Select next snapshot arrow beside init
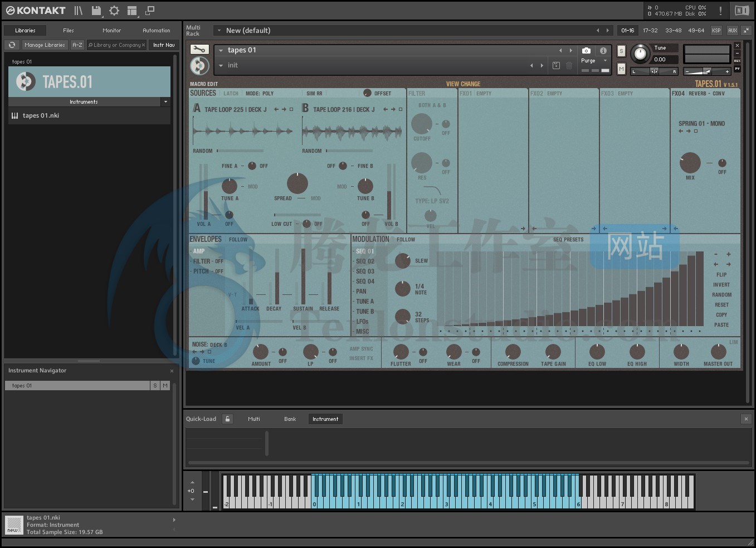The image size is (756, 548). pos(542,65)
